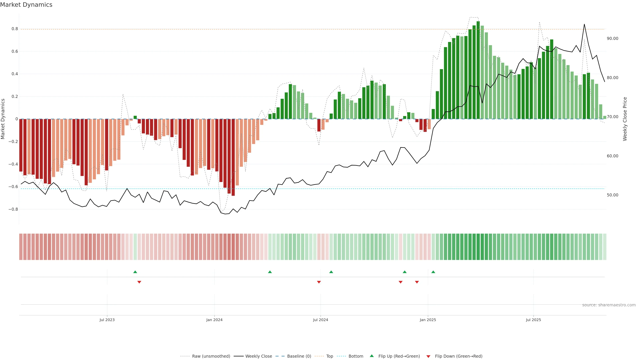Click the source: sharemaestro.com text
The image size is (644, 362).
pyautogui.click(x=609, y=305)
